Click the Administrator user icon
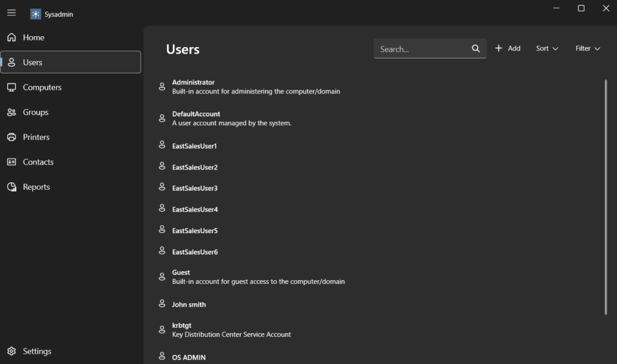Screen dimensions: 617x364 [x=161, y=87]
